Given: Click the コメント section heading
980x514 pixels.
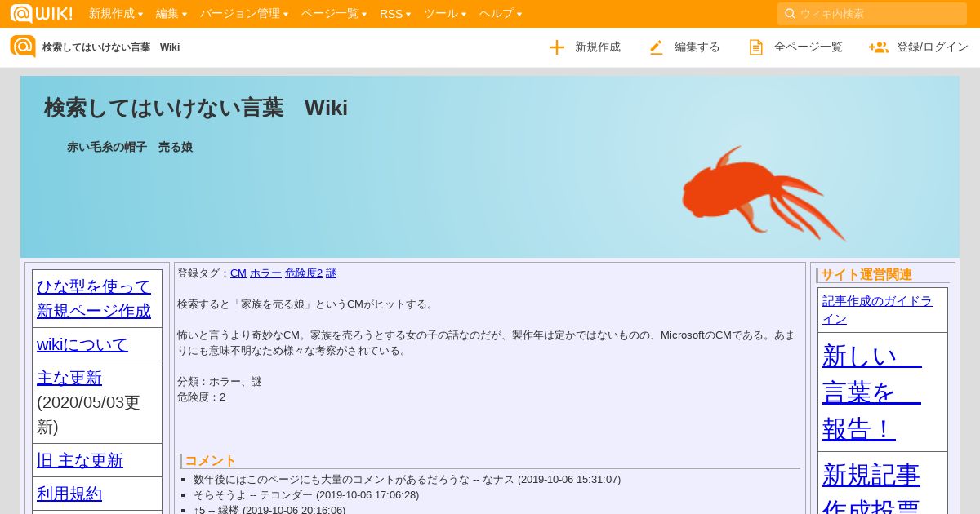Looking at the screenshot, I should 210,460.
